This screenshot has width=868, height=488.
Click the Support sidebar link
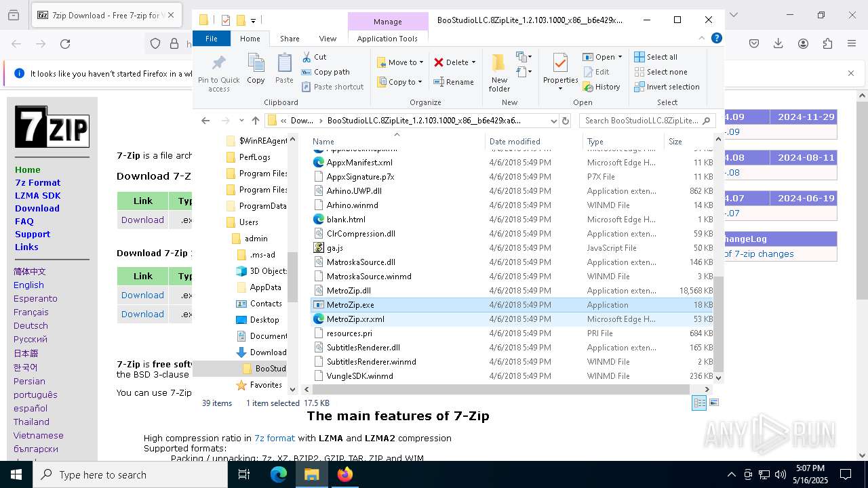pos(33,234)
